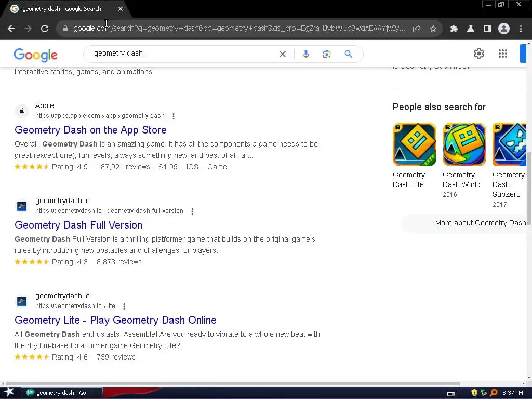Go back using the browser back arrow
Screen dimensions: 532x399
[11, 29]
